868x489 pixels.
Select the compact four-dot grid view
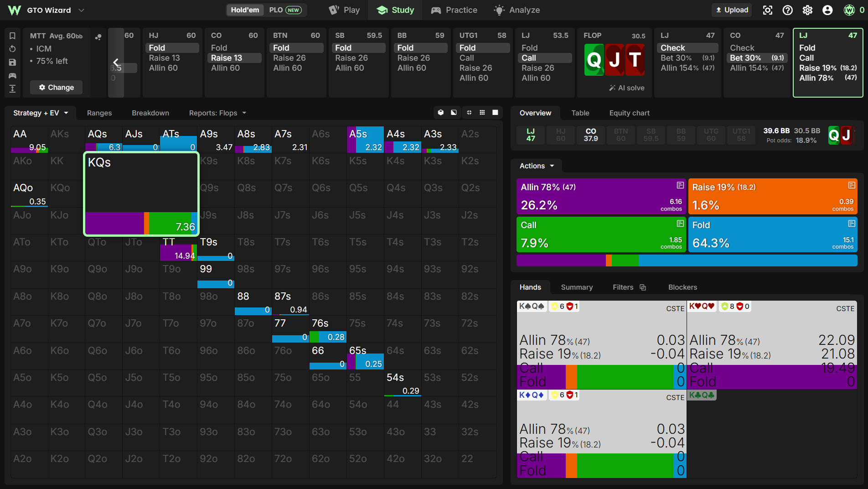469,113
